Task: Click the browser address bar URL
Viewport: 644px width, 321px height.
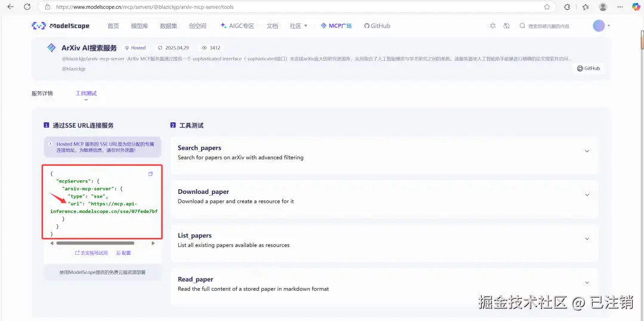Action: click(145, 7)
